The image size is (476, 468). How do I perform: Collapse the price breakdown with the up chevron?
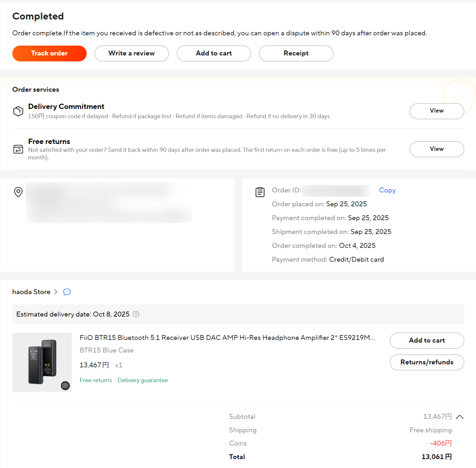click(459, 417)
